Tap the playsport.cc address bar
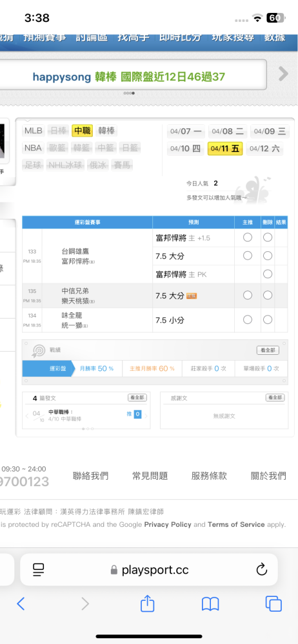298x644 pixels. click(x=149, y=570)
